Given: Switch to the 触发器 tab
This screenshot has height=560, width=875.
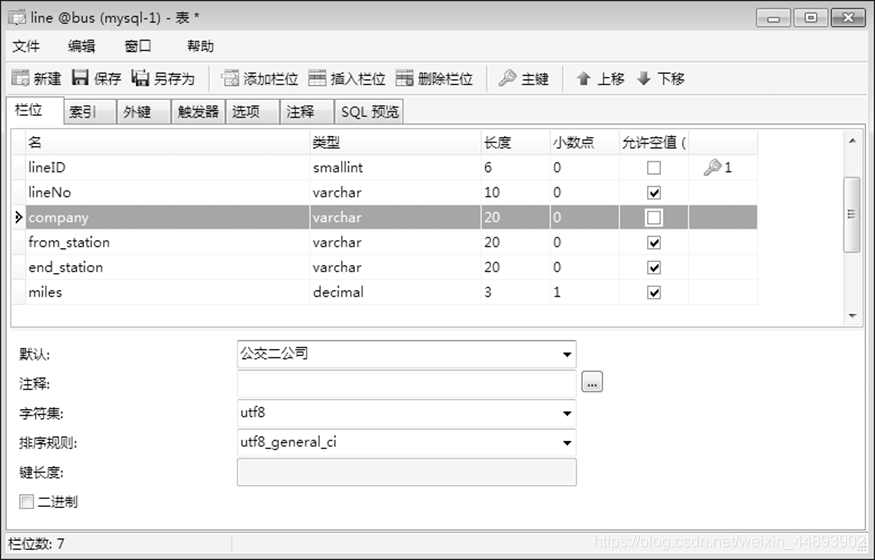Looking at the screenshot, I should [x=198, y=112].
